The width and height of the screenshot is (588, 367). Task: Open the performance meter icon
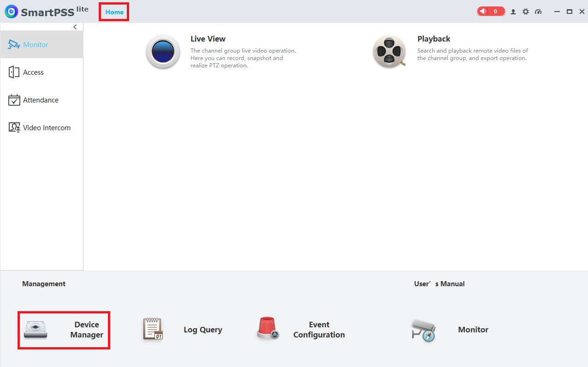538,11
